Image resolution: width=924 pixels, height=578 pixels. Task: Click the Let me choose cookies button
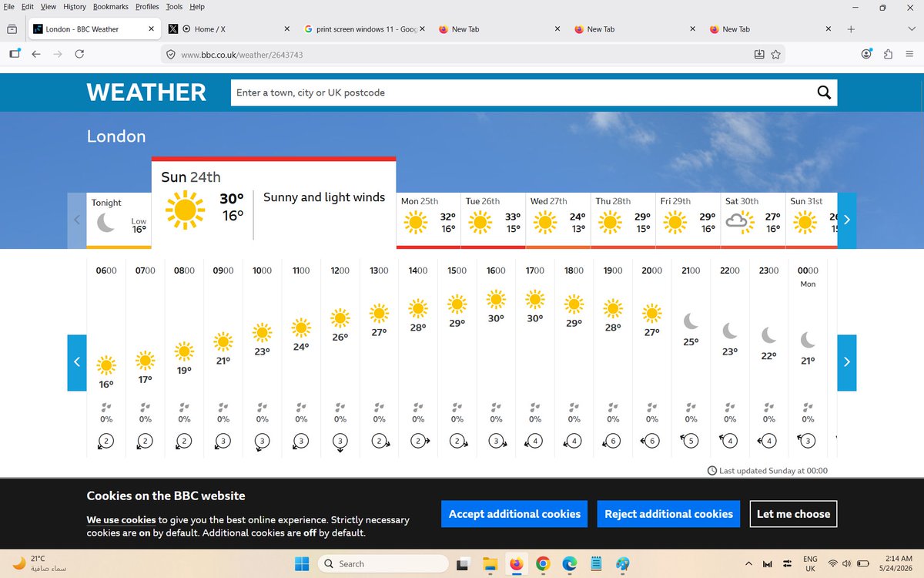click(793, 514)
